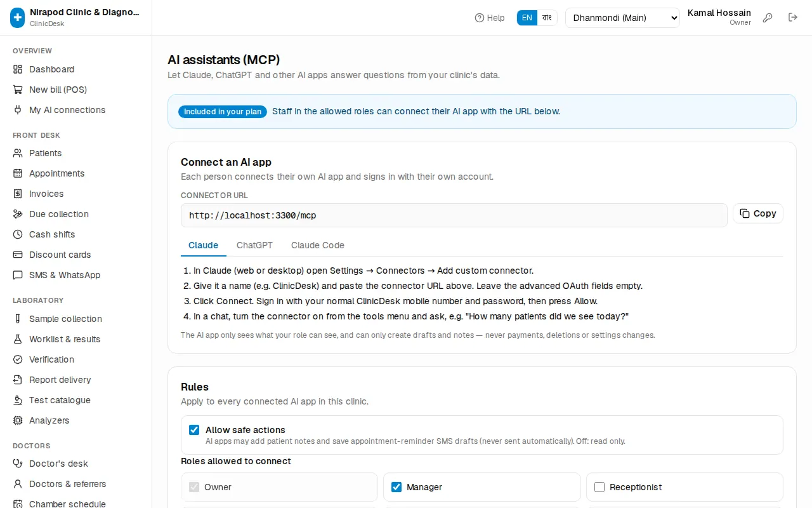Click the key icon in the top bar
The width and height of the screenshot is (812, 508).
[768, 18]
